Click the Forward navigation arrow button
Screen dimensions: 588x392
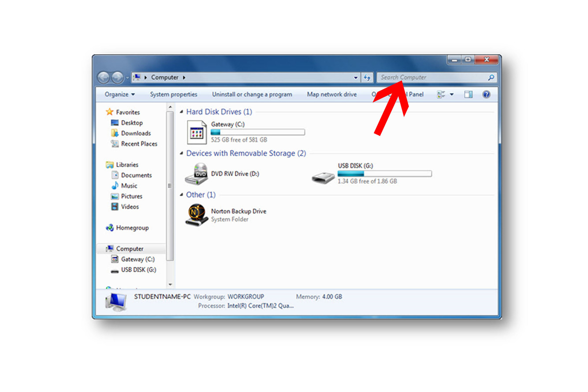117,78
